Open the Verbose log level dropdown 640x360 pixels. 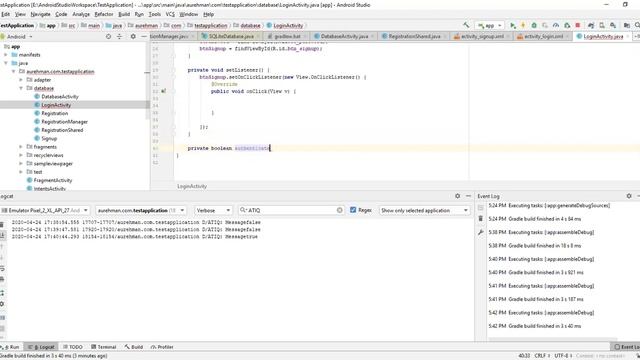click(213, 210)
